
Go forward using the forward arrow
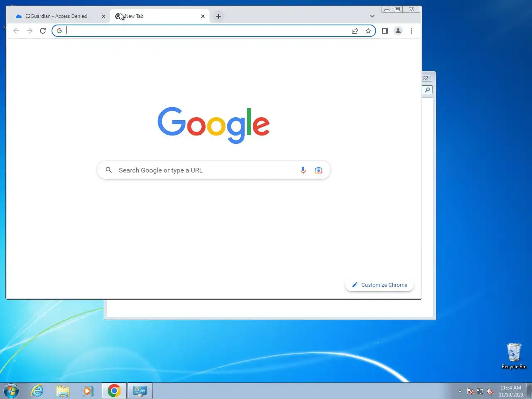[x=30, y=31]
